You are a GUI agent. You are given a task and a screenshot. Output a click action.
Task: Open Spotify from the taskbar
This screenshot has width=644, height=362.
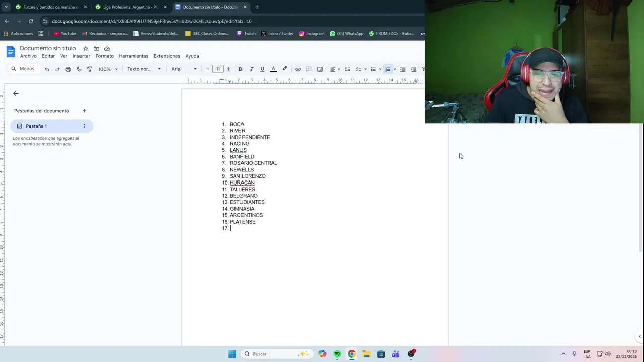(x=337, y=354)
